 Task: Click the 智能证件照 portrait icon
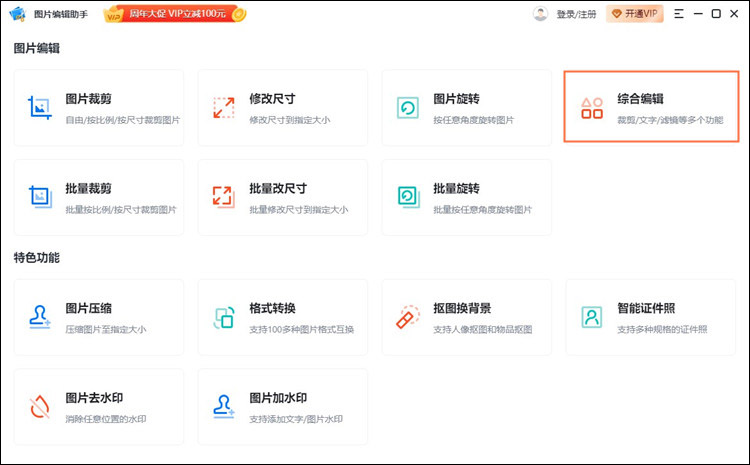click(592, 317)
